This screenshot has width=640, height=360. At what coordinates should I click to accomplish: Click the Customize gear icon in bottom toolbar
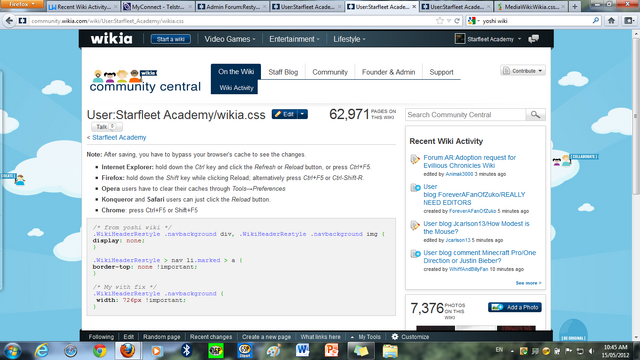pyautogui.click(x=395, y=337)
